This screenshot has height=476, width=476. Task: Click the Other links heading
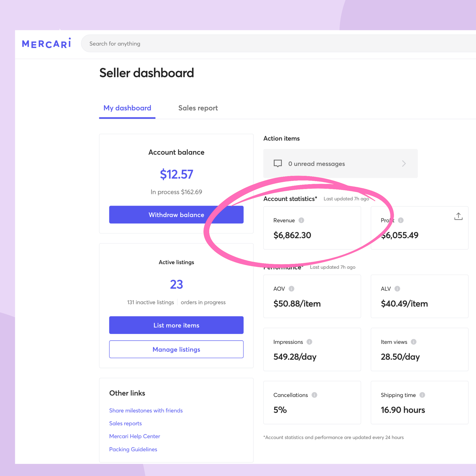pyautogui.click(x=127, y=393)
